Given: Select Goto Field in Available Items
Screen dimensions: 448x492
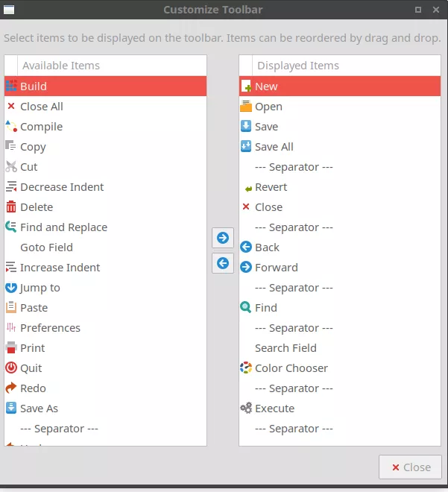Looking at the screenshot, I should click(x=46, y=247).
